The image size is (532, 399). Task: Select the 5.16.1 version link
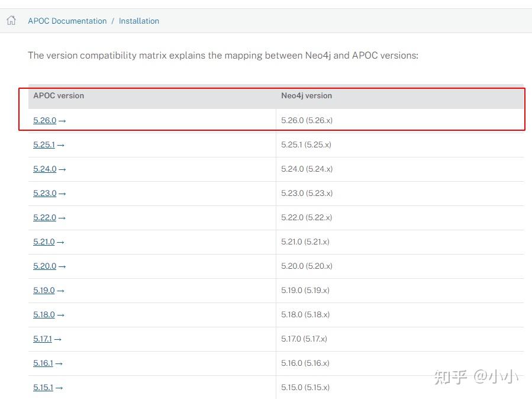click(x=43, y=363)
